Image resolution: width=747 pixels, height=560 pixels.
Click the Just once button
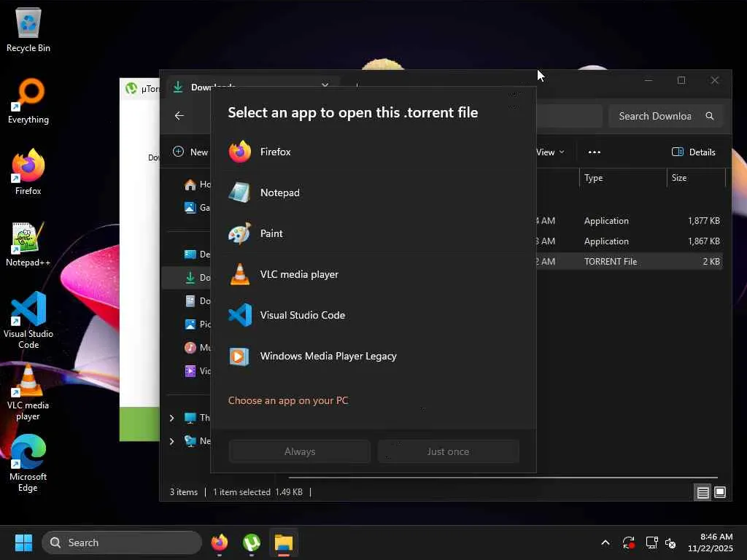(448, 451)
